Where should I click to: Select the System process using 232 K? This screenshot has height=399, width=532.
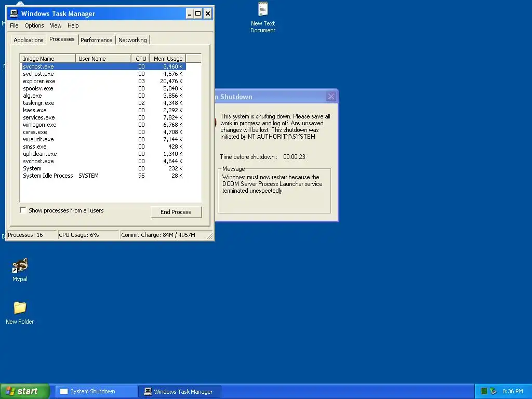pos(103,169)
